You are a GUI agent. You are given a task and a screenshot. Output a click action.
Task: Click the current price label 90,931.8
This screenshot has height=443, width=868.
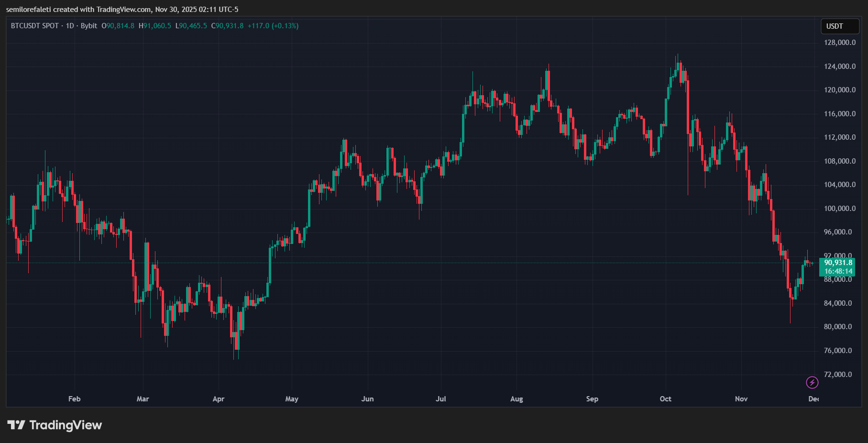click(837, 262)
